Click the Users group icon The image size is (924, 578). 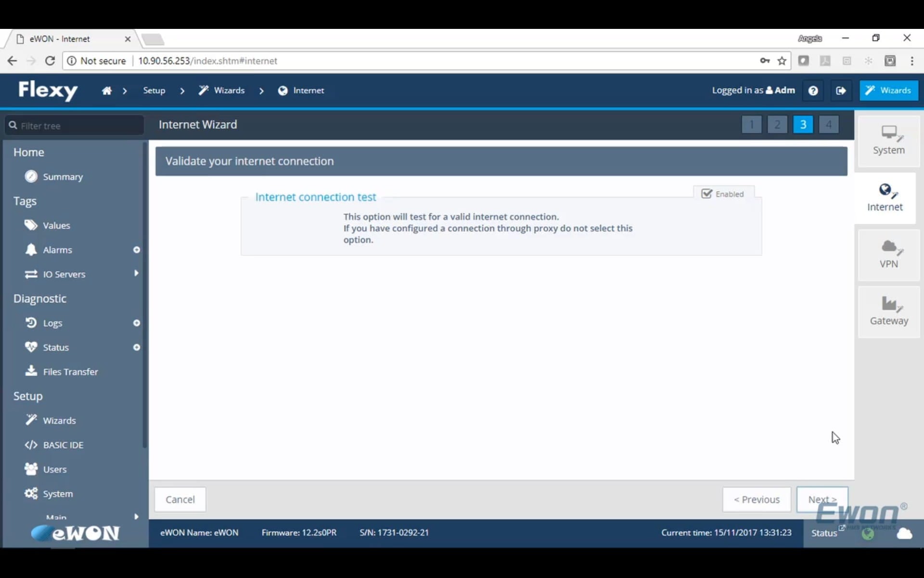pyautogui.click(x=31, y=469)
